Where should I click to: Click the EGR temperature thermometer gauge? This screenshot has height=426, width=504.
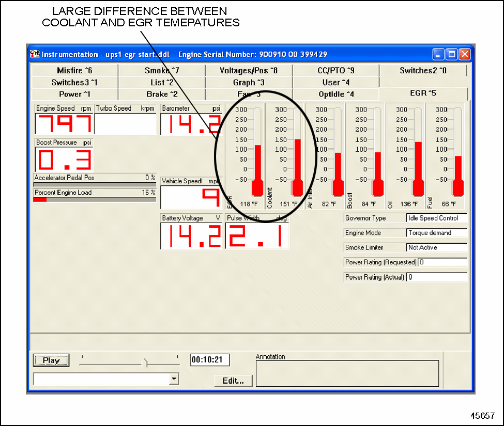pos(257,165)
